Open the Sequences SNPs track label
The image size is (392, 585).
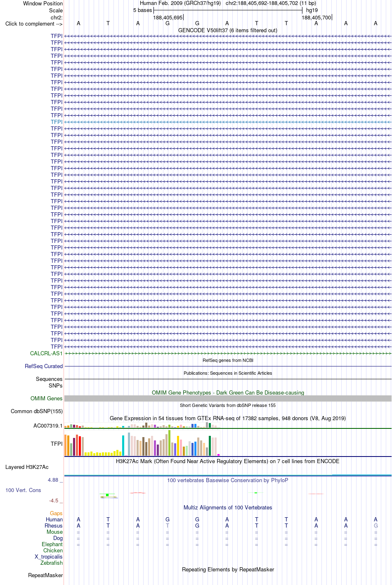tap(49, 382)
